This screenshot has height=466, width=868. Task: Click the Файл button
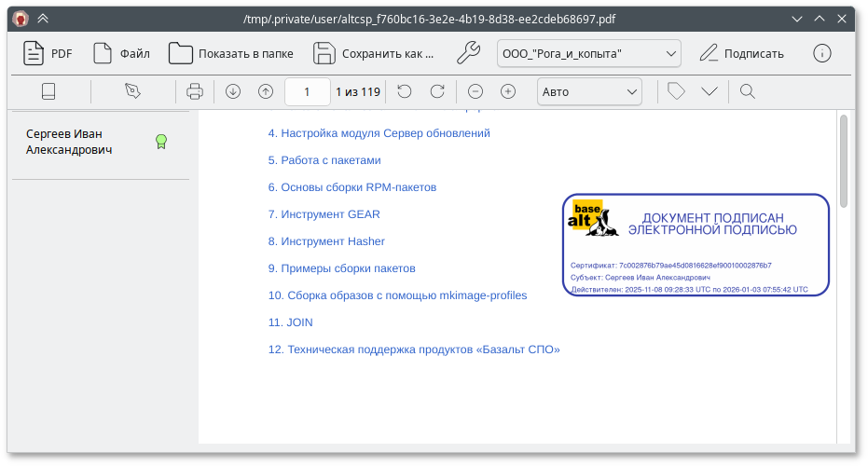pyautogui.click(x=121, y=54)
